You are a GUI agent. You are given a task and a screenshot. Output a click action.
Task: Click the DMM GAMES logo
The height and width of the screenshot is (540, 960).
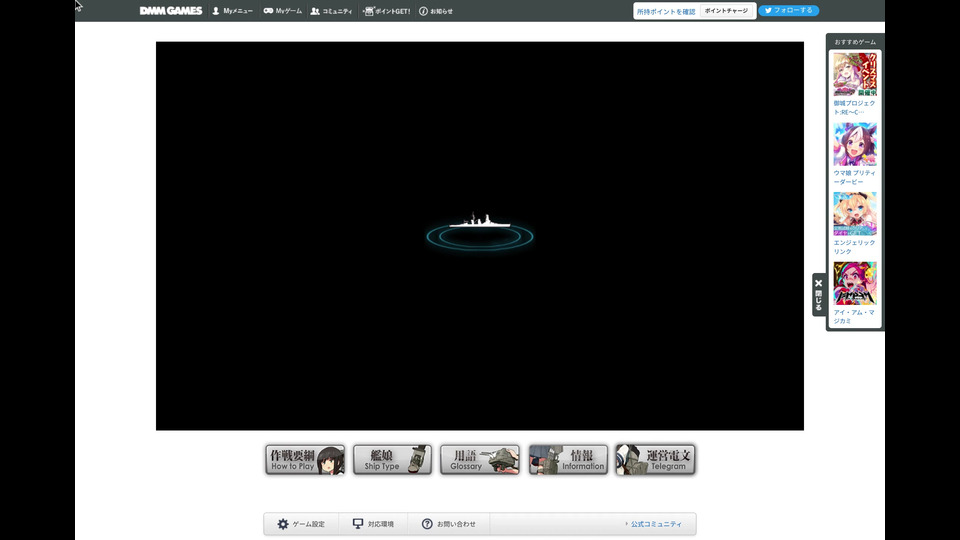(171, 11)
